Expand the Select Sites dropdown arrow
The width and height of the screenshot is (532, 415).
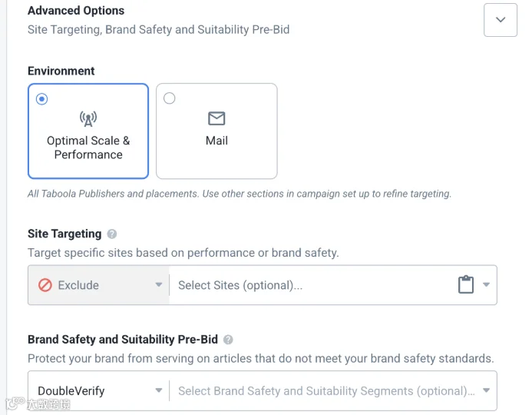[x=486, y=284]
